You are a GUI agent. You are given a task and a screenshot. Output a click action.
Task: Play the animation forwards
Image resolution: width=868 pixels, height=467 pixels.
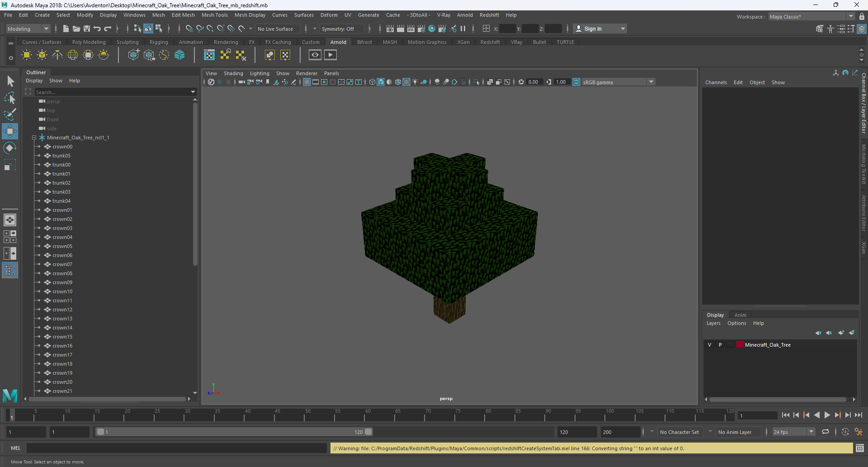click(x=827, y=415)
